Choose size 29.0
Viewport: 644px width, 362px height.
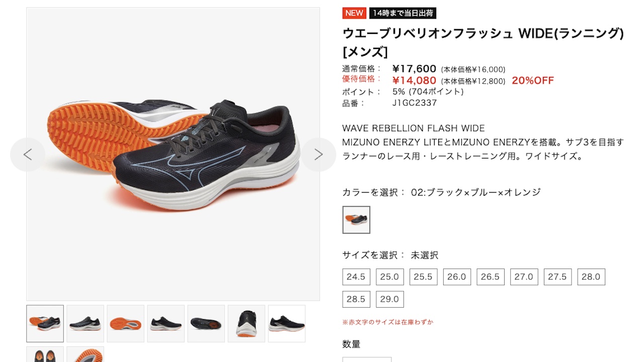(390, 299)
